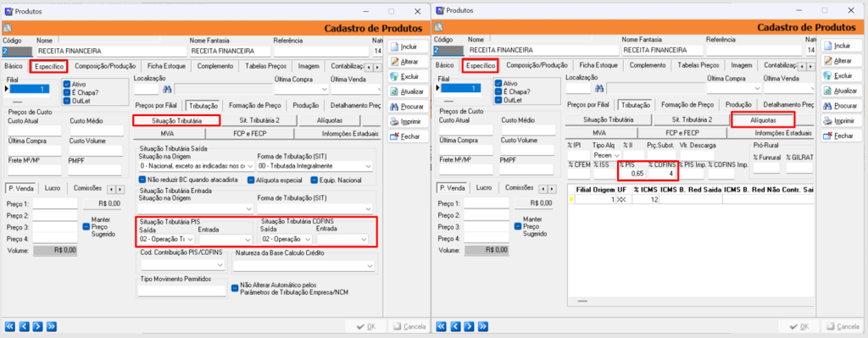Toggle Ativo checkbox in left window
Image resolution: width=868 pixels, height=338 pixels.
click(x=67, y=84)
